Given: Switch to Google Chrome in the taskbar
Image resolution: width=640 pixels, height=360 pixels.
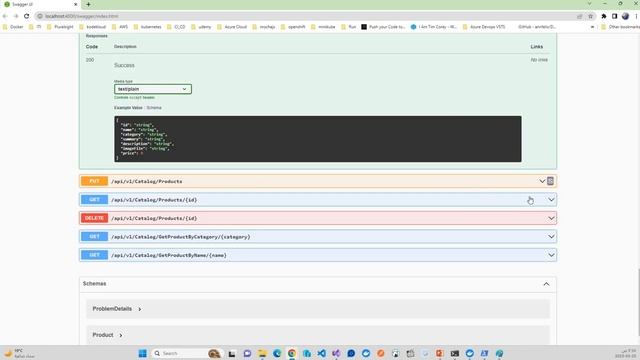Looking at the screenshot, I should tap(292, 353).
